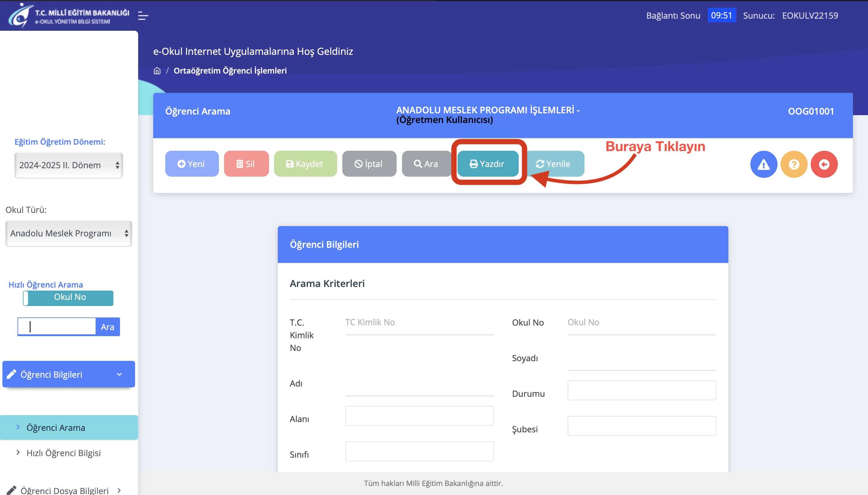
Task: Open Hızlı Öğrenci Bilgisi menu item
Action: (63, 453)
